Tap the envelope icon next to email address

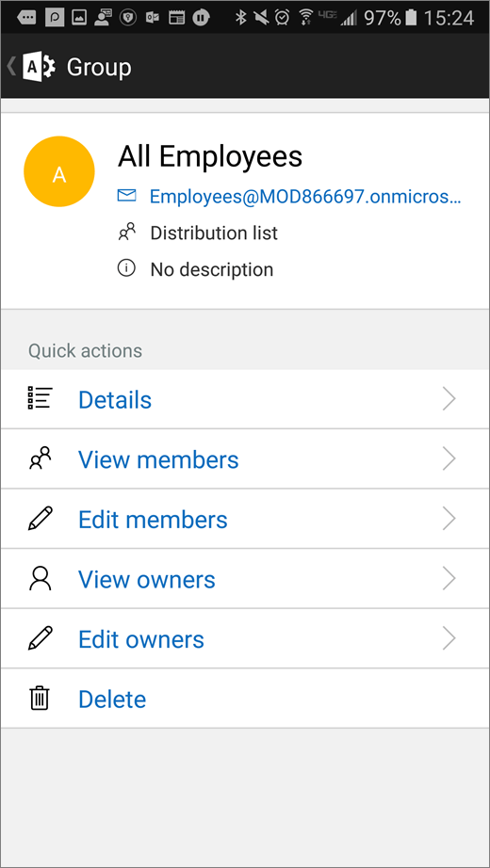pyautogui.click(x=127, y=196)
